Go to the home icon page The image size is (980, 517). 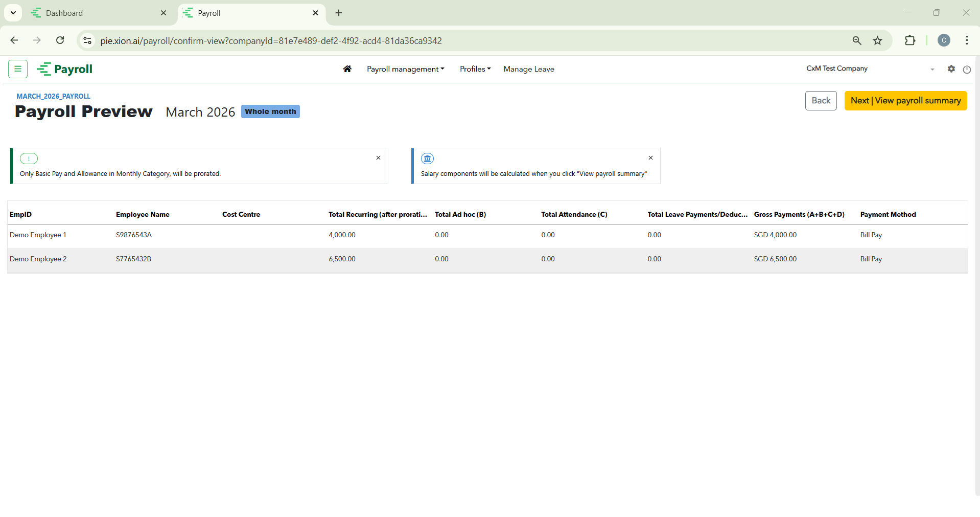(x=347, y=69)
